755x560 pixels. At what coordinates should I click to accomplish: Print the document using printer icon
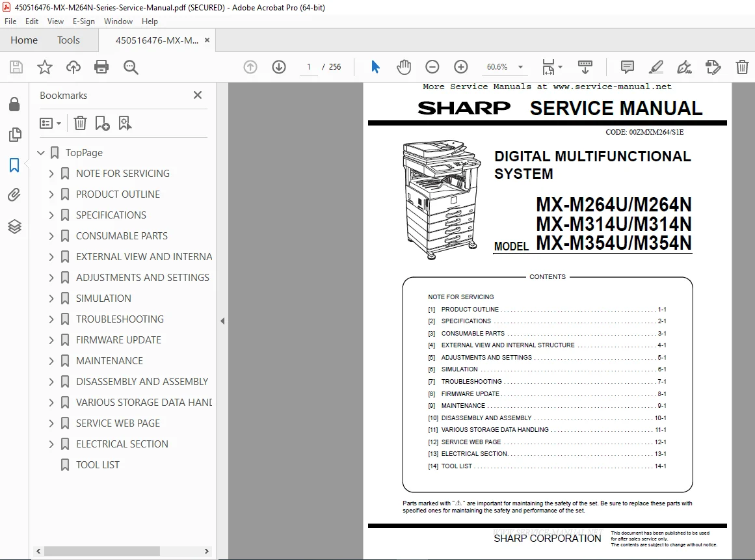click(101, 67)
